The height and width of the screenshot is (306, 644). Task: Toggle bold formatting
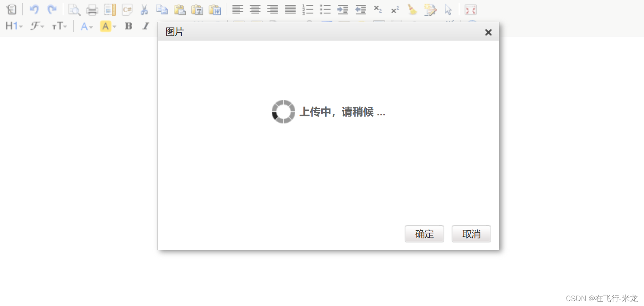[x=128, y=26]
